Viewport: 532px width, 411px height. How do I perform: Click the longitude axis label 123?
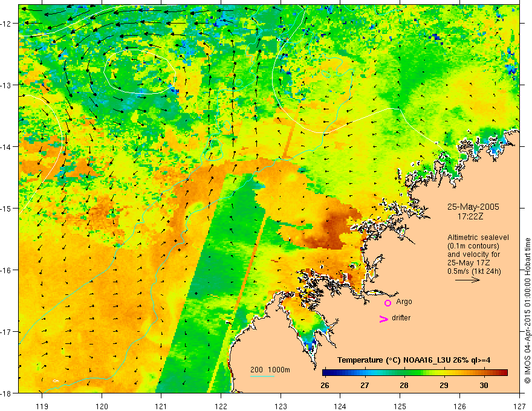point(281,406)
